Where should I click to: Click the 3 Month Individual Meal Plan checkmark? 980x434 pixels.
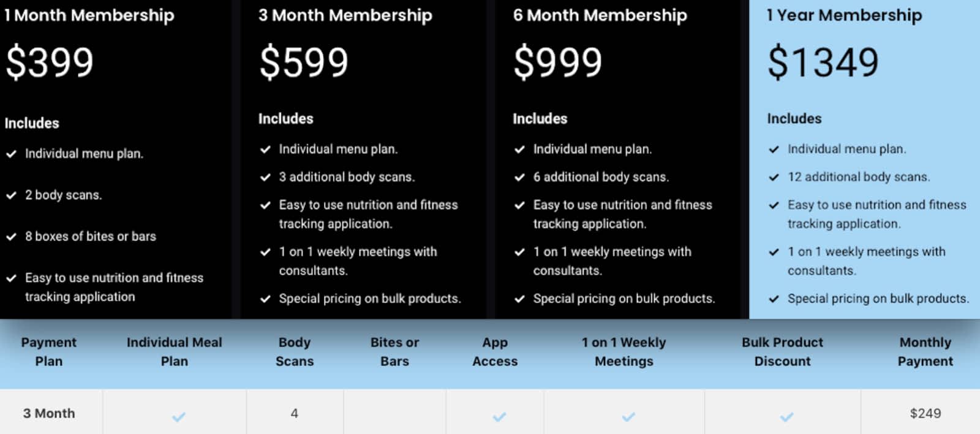coord(178,417)
